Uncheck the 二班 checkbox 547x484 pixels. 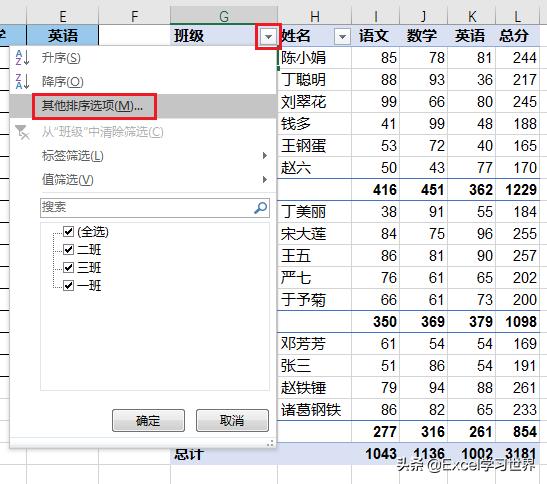coord(68,250)
